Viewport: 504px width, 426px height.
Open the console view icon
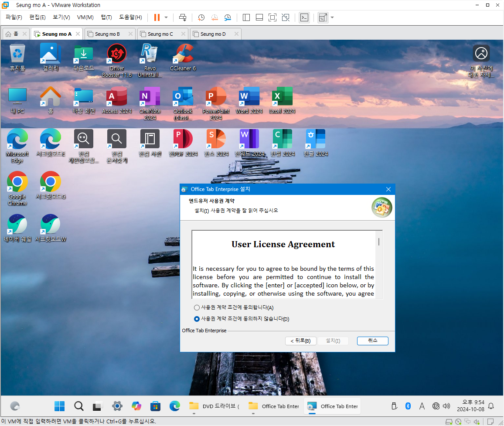click(x=304, y=17)
